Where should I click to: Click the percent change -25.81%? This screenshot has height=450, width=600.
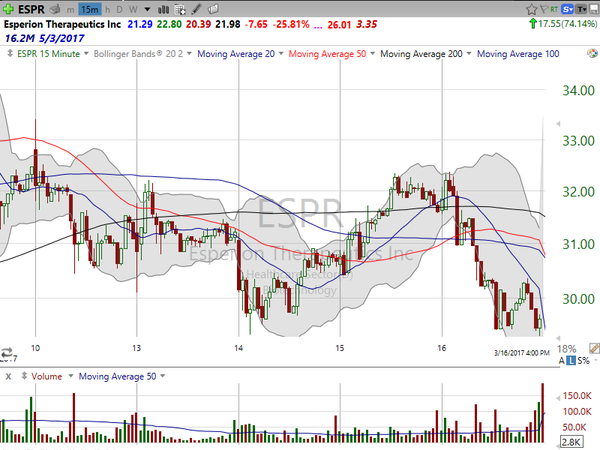pos(291,24)
